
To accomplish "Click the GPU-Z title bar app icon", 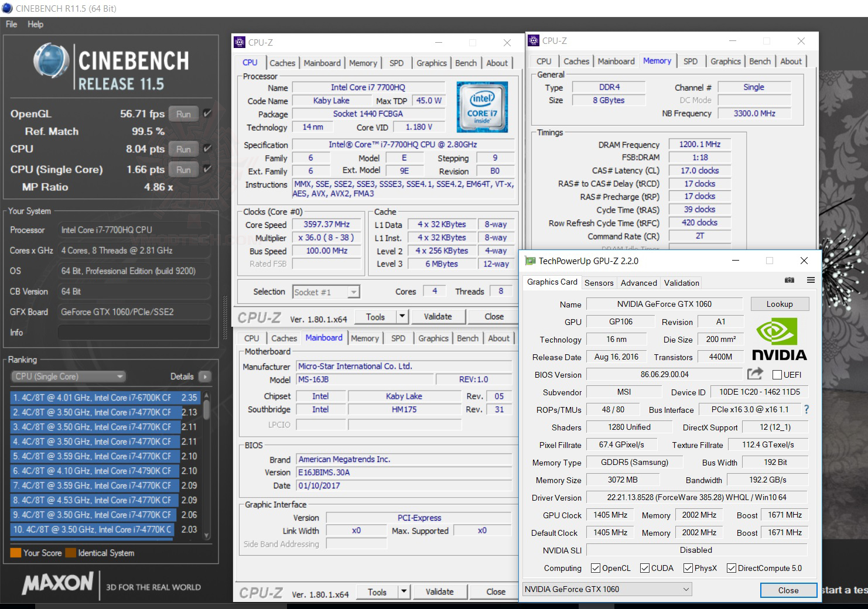I will point(530,261).
